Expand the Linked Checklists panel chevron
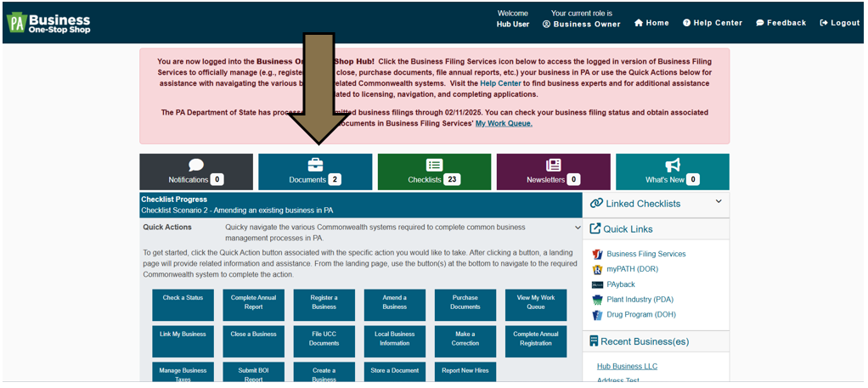 [719, 201]
